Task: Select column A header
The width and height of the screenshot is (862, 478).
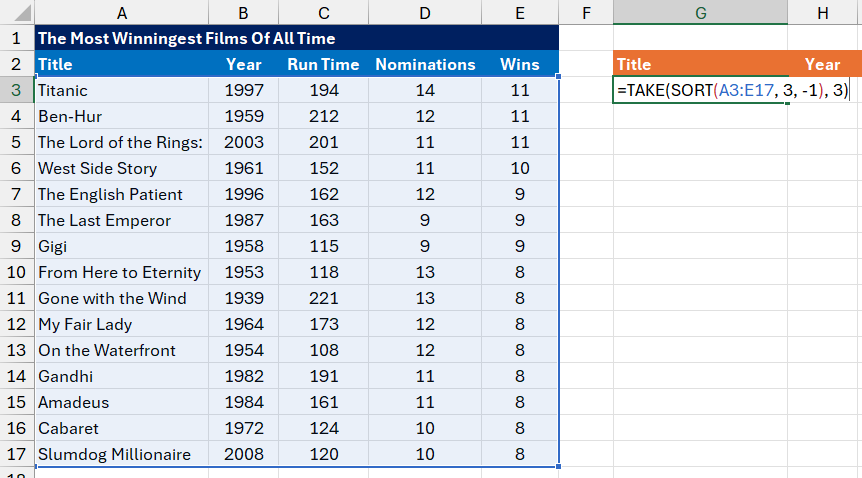Action: pos(121,13)
